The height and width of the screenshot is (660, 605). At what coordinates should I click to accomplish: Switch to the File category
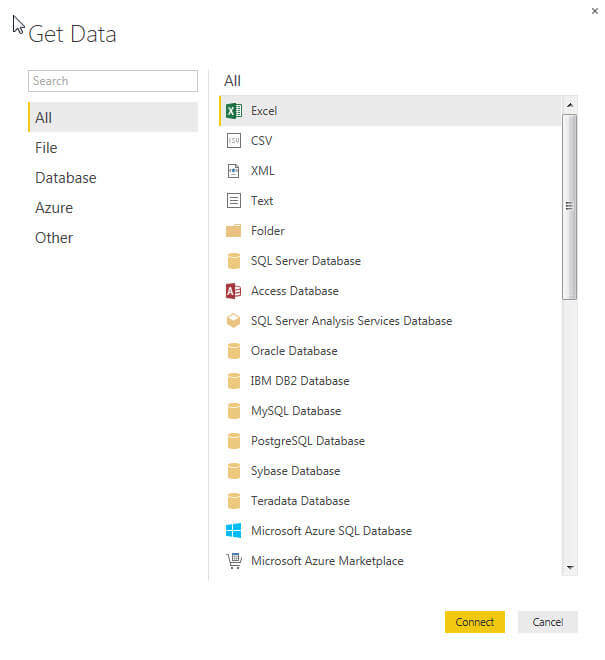pos(46,148)
